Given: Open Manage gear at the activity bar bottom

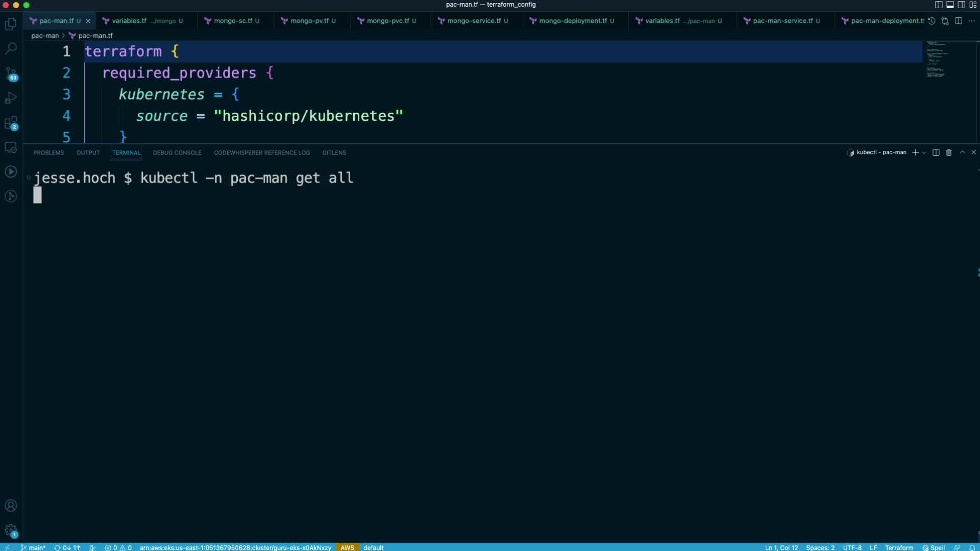Looking at the screenshot, I should [x=11, y=531].
